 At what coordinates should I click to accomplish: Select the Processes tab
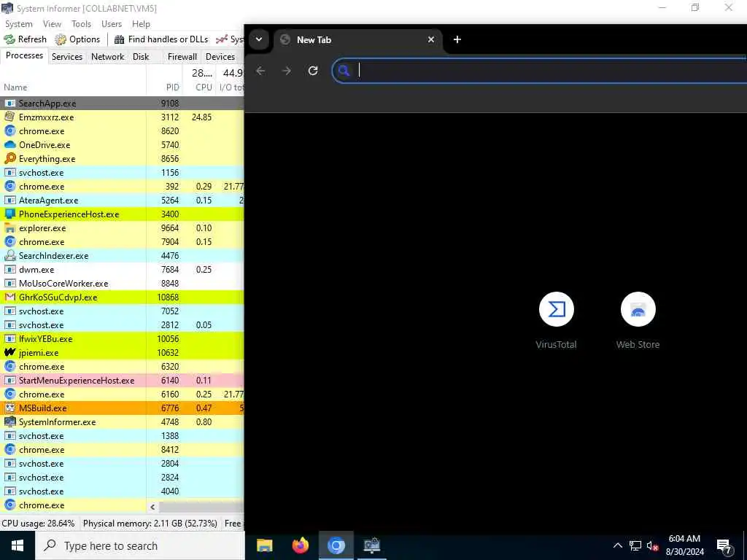24,55
